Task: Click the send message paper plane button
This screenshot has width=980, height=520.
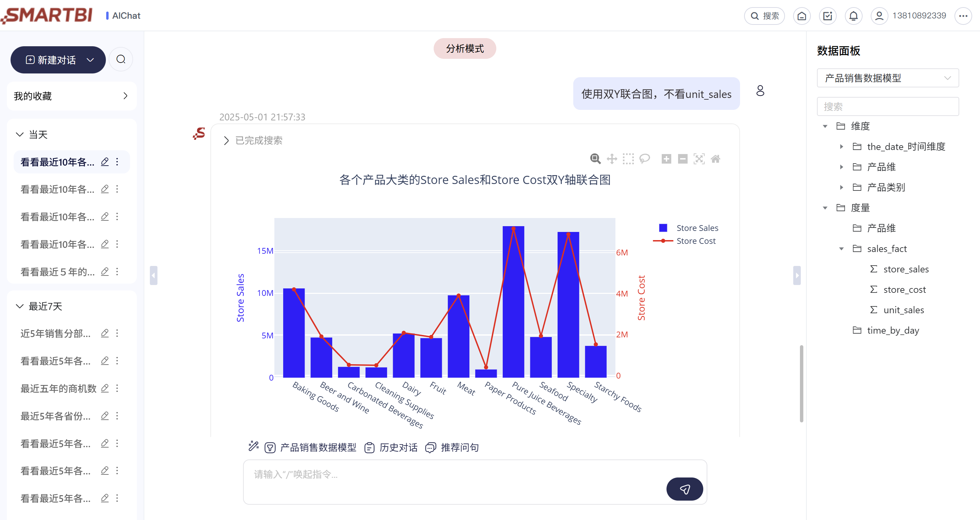Action: click(685, 489)
